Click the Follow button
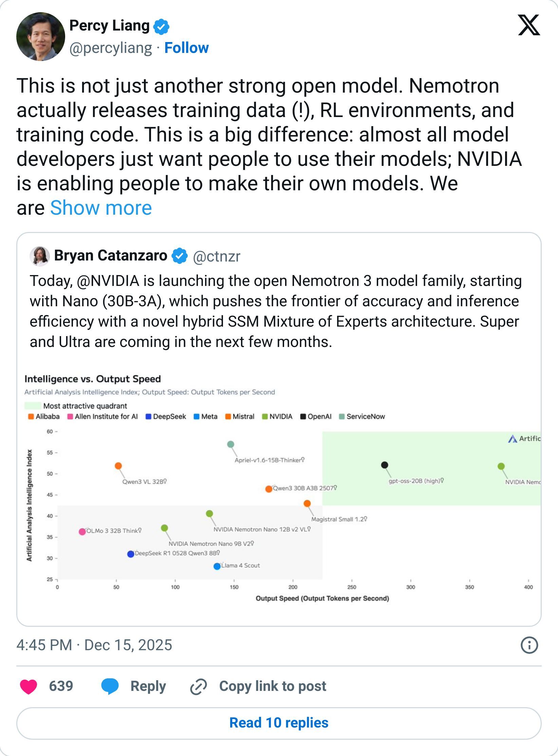 coord(186,48)
